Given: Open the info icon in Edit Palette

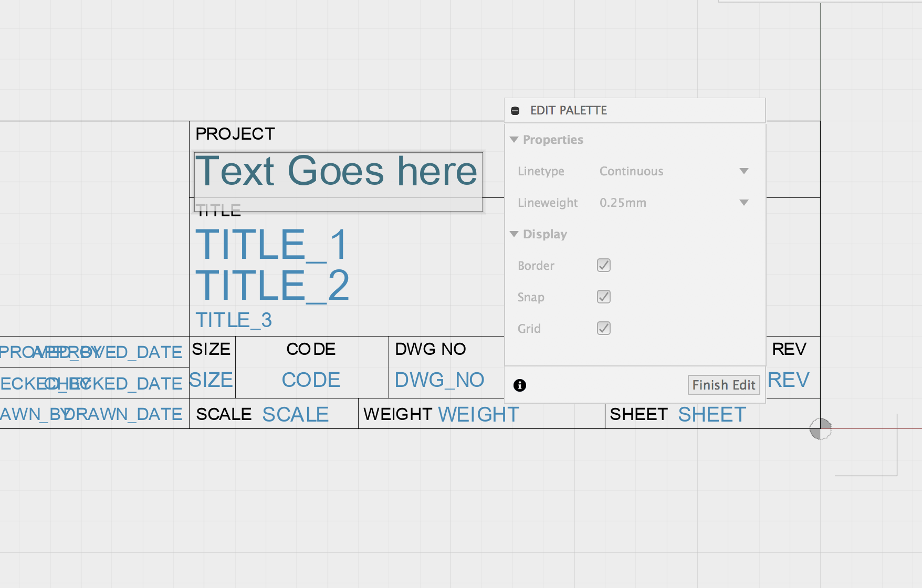Looking at the screenshot, I should coord(520,385).
